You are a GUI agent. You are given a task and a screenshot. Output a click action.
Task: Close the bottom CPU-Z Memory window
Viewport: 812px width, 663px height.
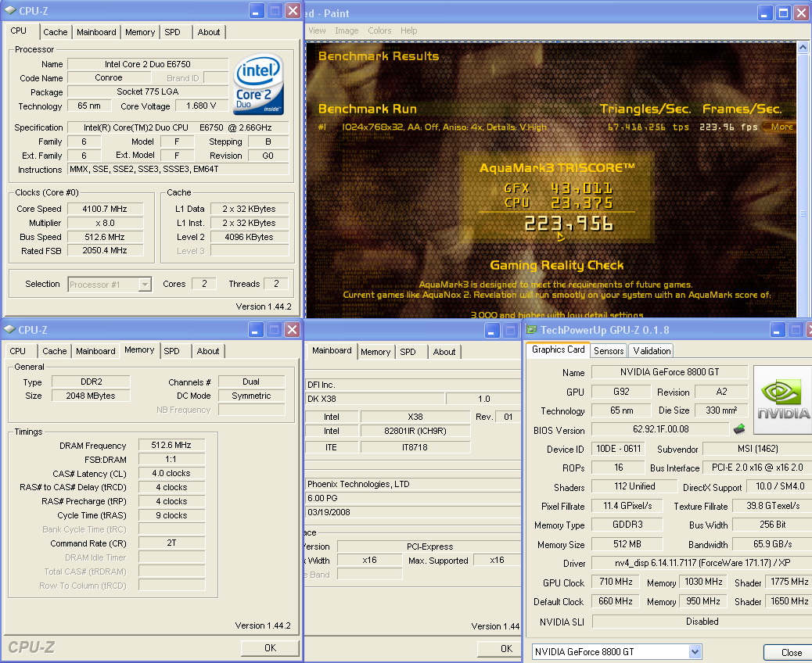(293, 330)
